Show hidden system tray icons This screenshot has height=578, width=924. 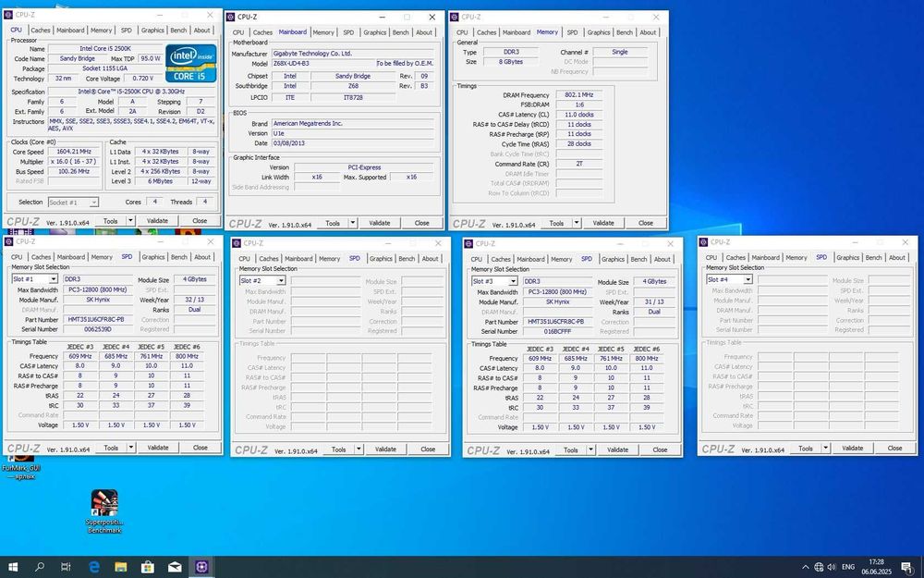click(806, 567)
